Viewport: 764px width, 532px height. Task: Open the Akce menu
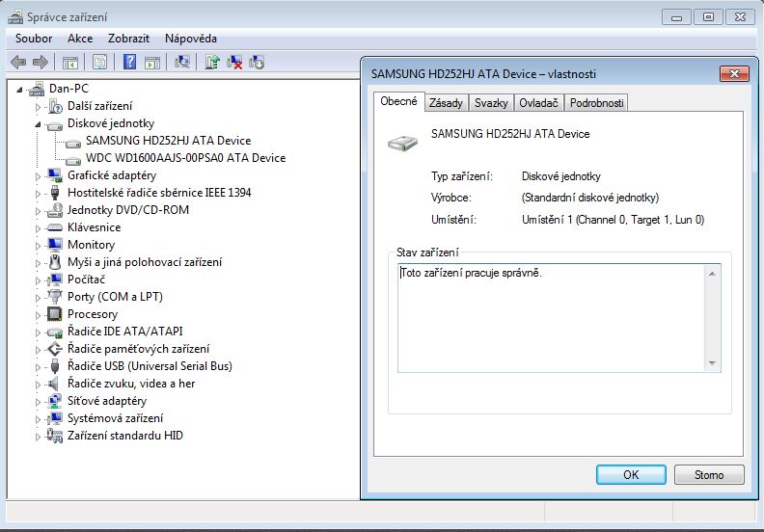[x=80, y=39]
